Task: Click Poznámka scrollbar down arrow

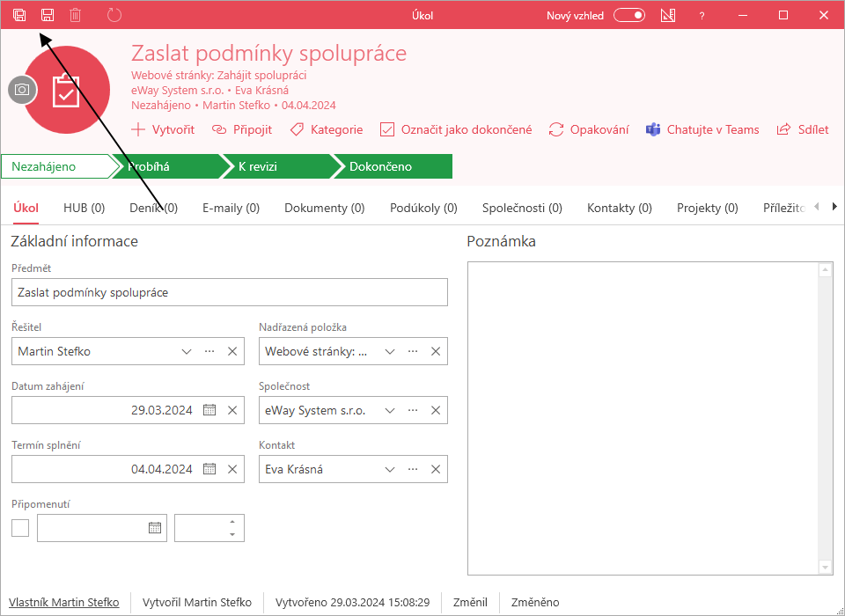Action: 825,567
